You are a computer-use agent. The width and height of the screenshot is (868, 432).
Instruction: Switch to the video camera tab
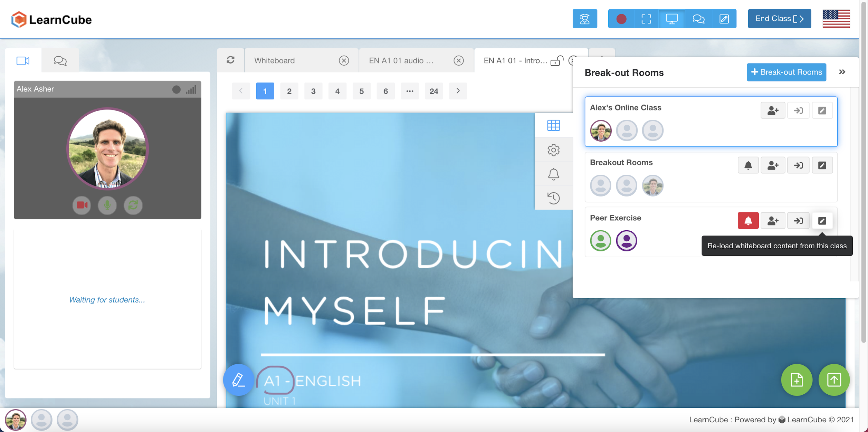click(23, 61)
